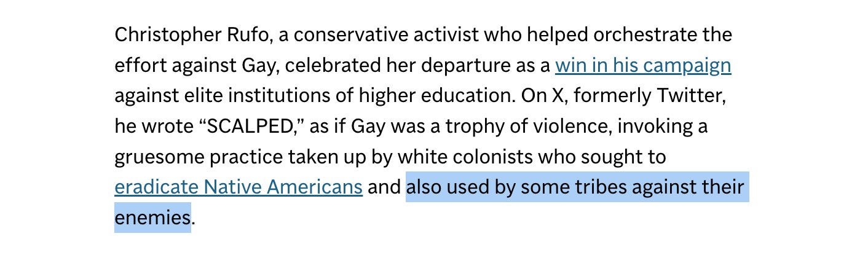This screenshot has height=279, width=868.
Task: Open the "win in his campaign" link
Action: [642, 65]
